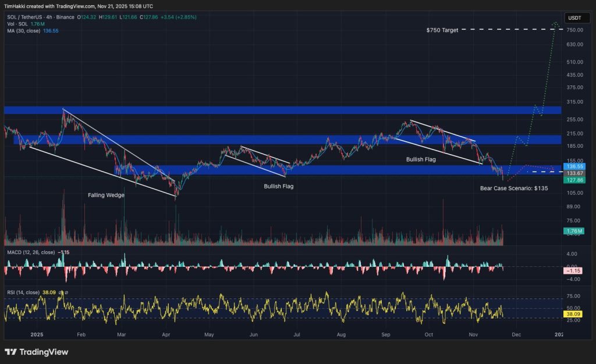The height and width of the screenshot is (364, 596).
Task: Click the 133.67 price tag on axis
Action: [x=574, y=173]
